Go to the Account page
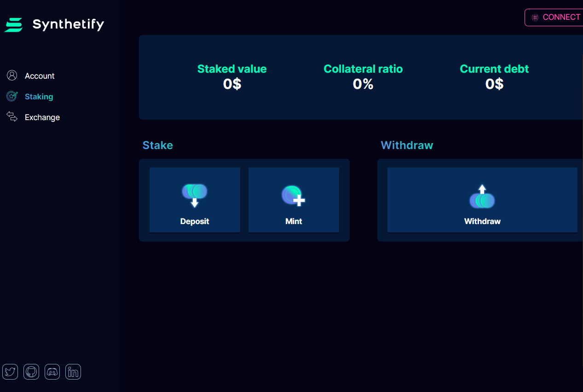The height and width of the screenshot is (392, 583). [40, 76]
